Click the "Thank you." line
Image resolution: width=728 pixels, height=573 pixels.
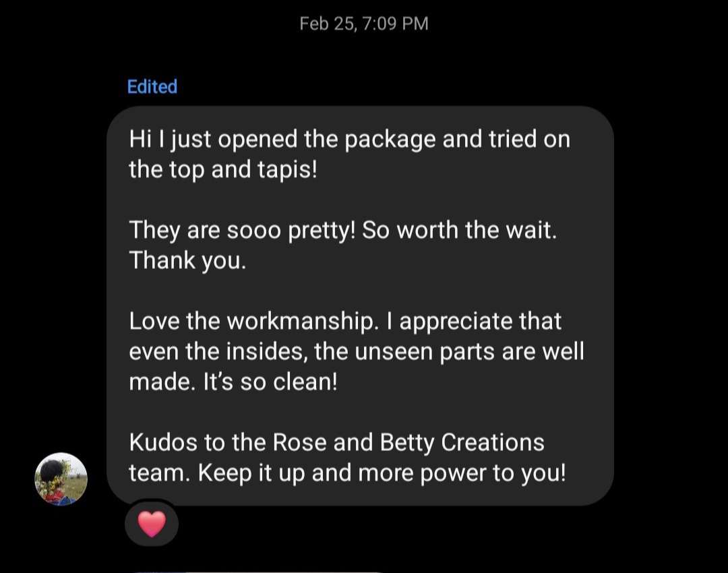(187, 260)
